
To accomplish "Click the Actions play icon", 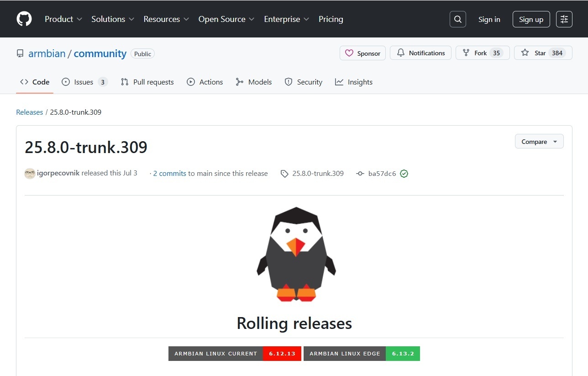I will [191, 82].
